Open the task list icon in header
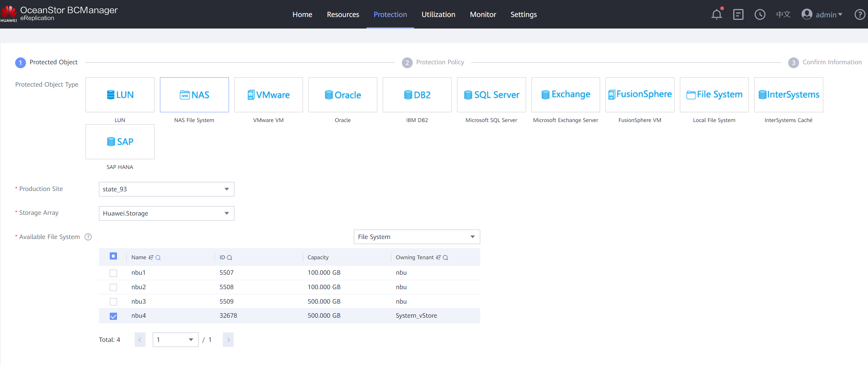The height and width of the screenshot is (365, 868). (738, 14)
